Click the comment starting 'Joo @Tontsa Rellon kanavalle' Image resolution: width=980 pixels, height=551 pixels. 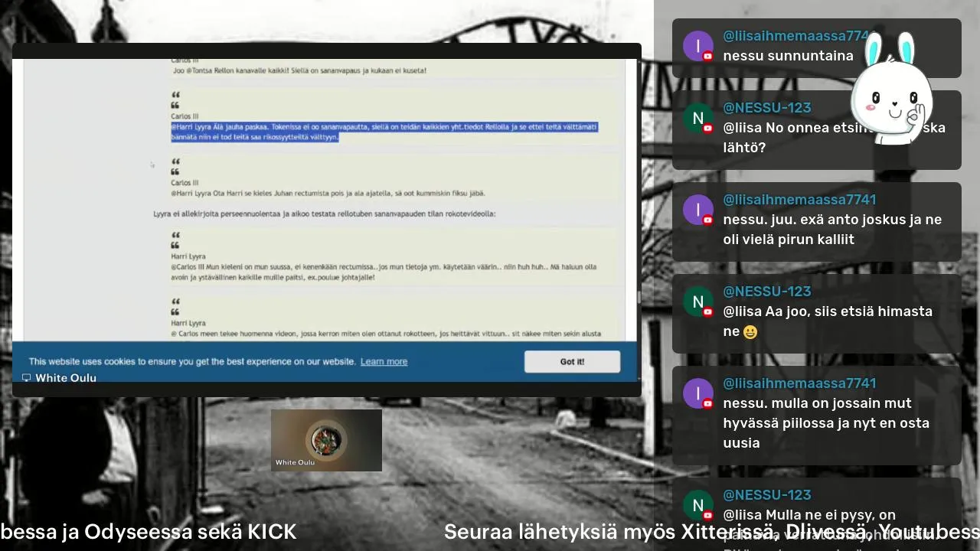click(x=299, y=70)
